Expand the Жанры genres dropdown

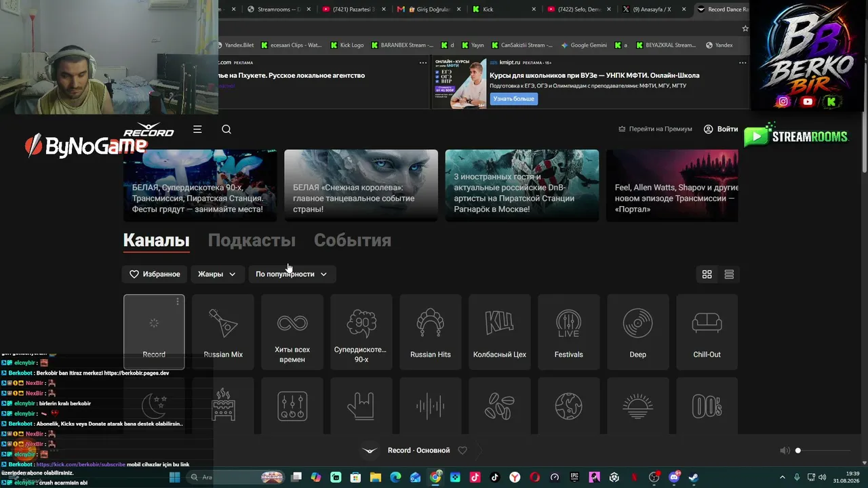pos(217,274)
